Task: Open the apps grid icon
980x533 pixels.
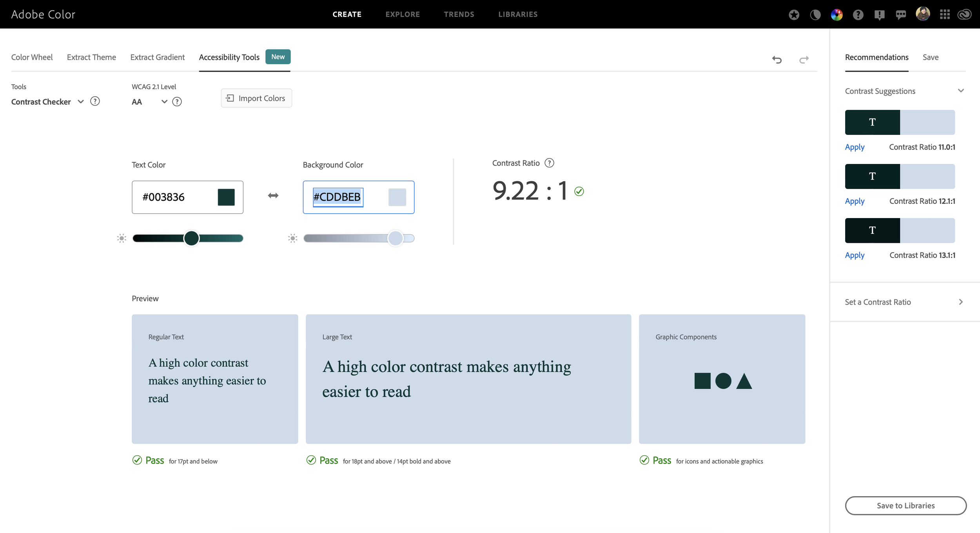Action: (945, 15)
